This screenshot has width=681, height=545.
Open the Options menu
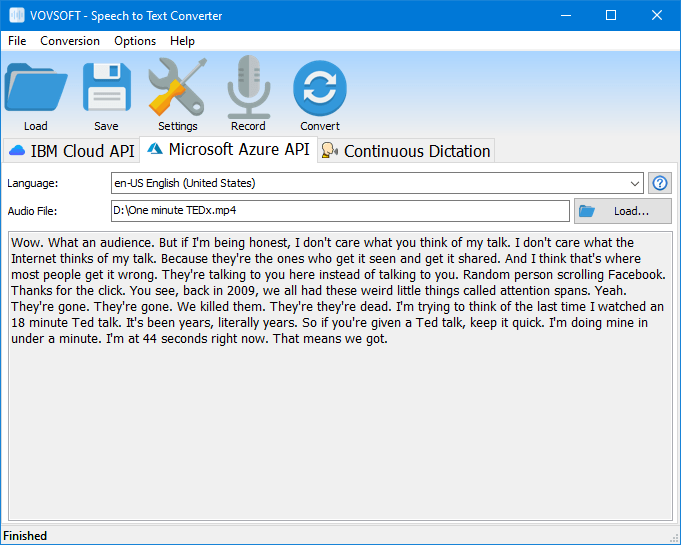coord(135,41)
